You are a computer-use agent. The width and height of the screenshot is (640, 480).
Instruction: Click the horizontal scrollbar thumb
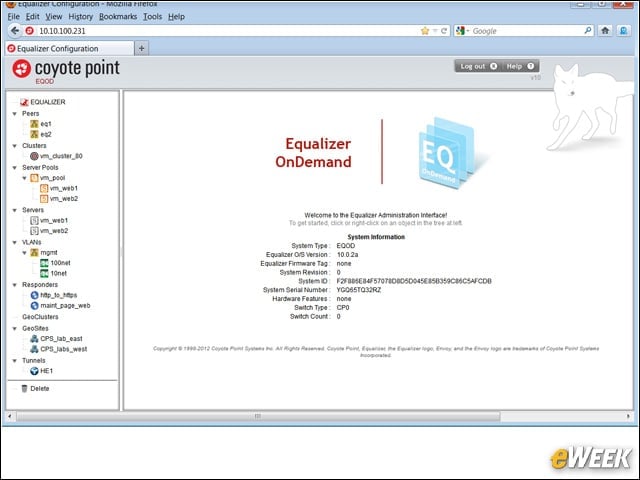click(x=258, y=416)
